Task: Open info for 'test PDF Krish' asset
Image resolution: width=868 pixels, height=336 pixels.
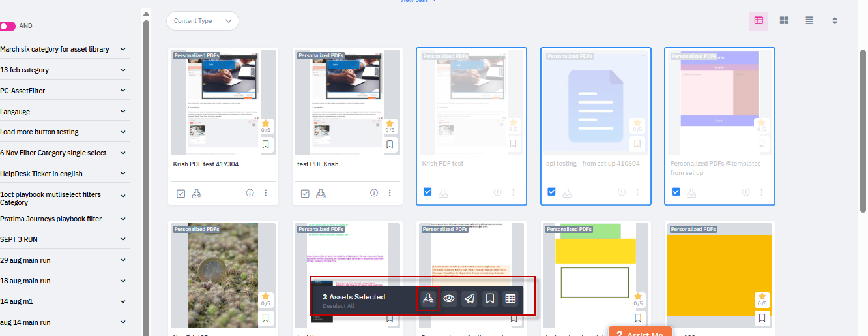Action: coord(374,193)
